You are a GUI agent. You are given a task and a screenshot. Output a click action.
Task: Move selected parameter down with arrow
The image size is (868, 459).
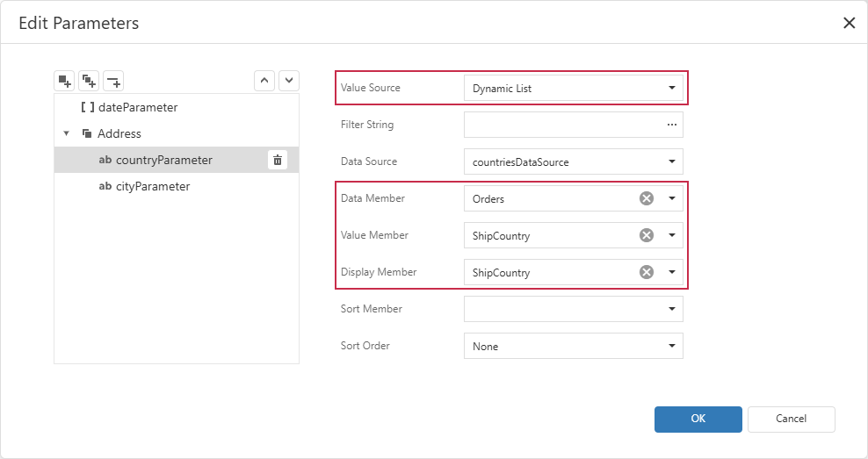tap(289, 81)
